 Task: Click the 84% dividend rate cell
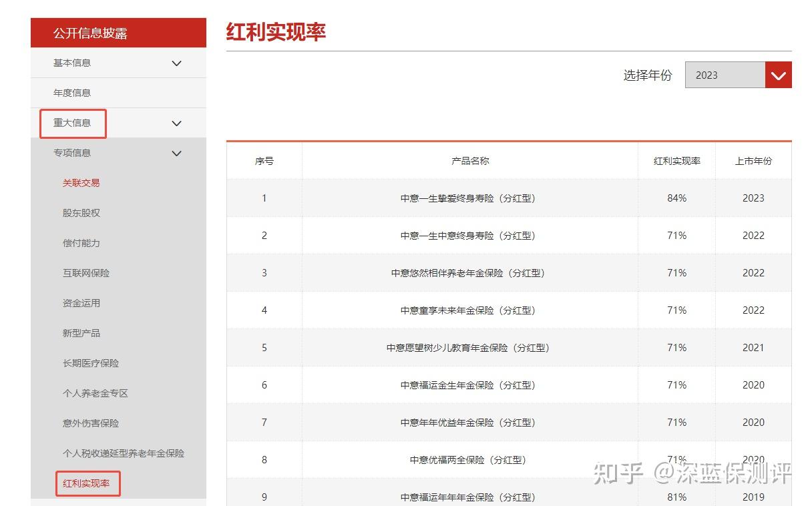click(x=676, y=198)
